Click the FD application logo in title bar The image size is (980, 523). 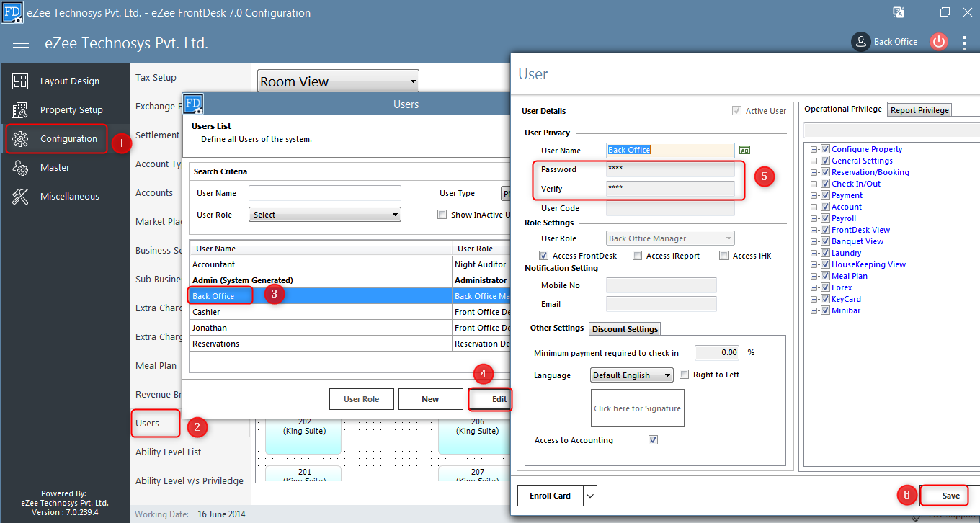coord(12,12)
